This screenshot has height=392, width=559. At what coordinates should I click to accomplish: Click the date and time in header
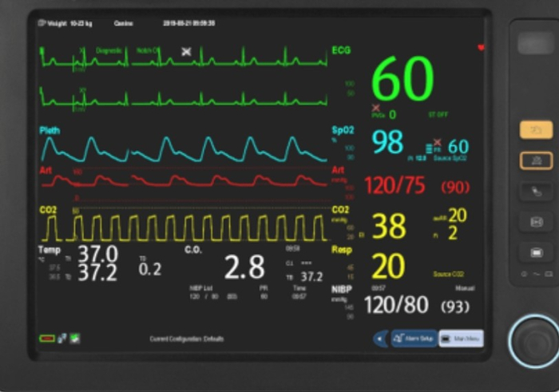point(189,23)
